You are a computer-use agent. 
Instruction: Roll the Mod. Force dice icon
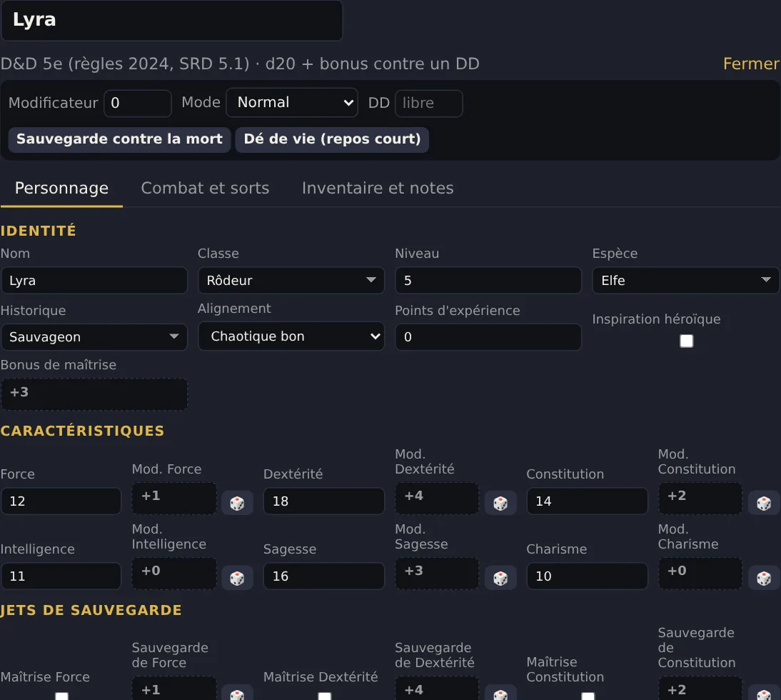point(237,503)
